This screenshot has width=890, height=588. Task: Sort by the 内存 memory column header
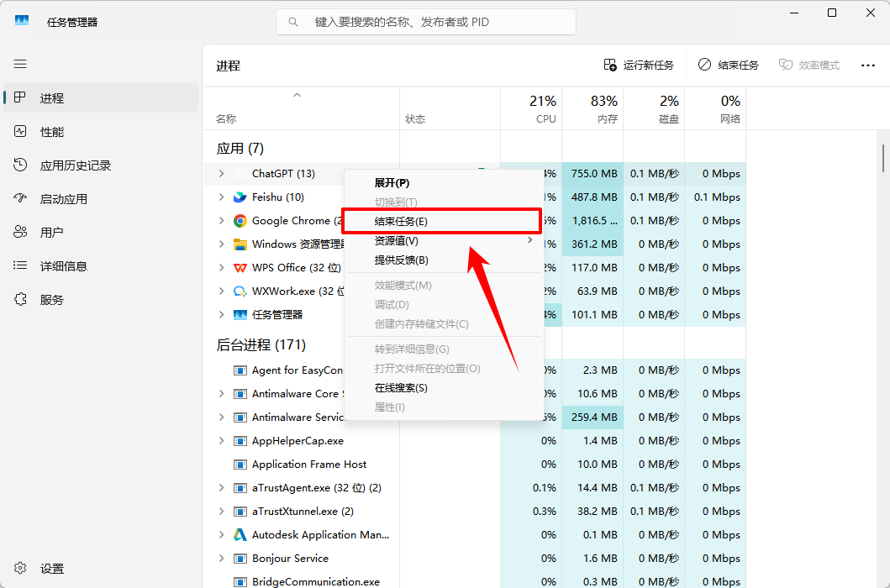click(x=592, y=108)
